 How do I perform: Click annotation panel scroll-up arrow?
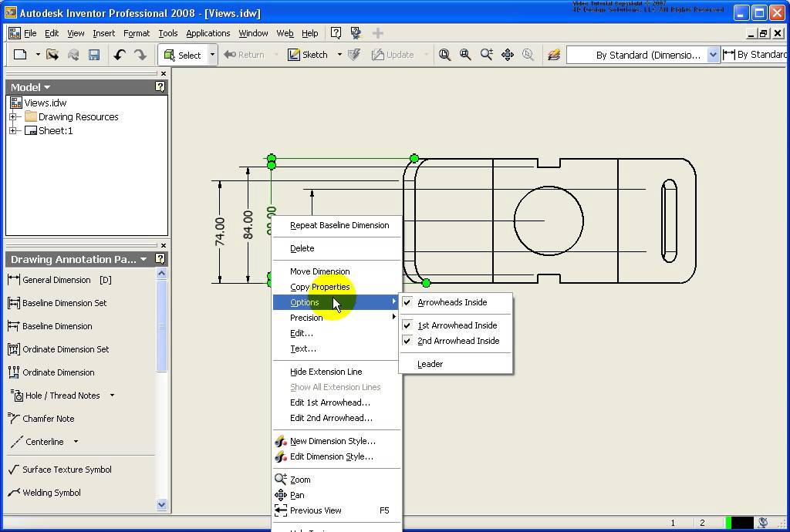pos(161,273)
